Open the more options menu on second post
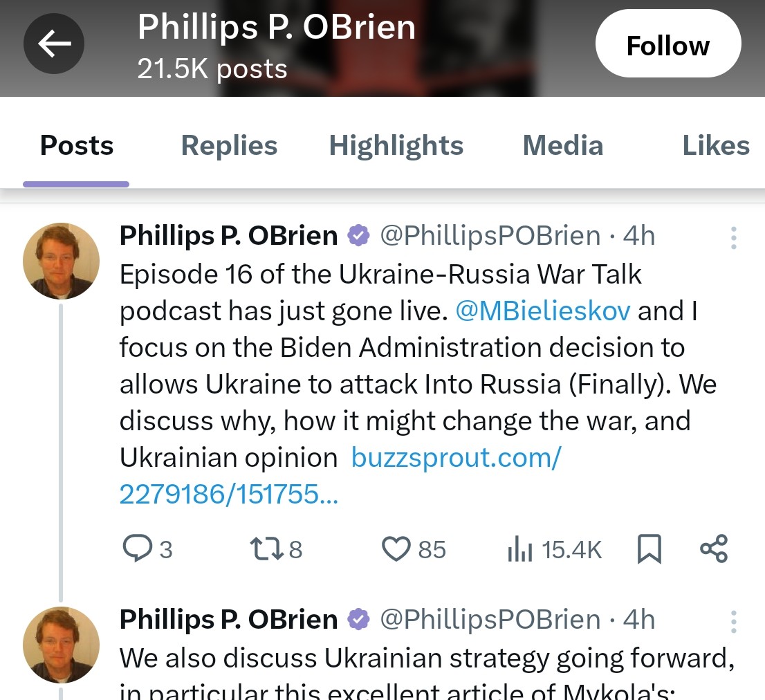The image size is (765, 700). 733,621
